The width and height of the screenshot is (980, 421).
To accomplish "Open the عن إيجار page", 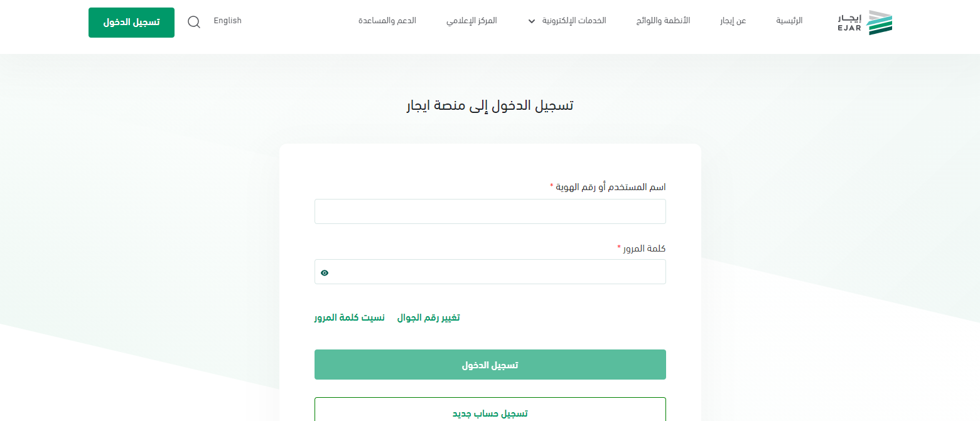I will (x=733, y=21).
